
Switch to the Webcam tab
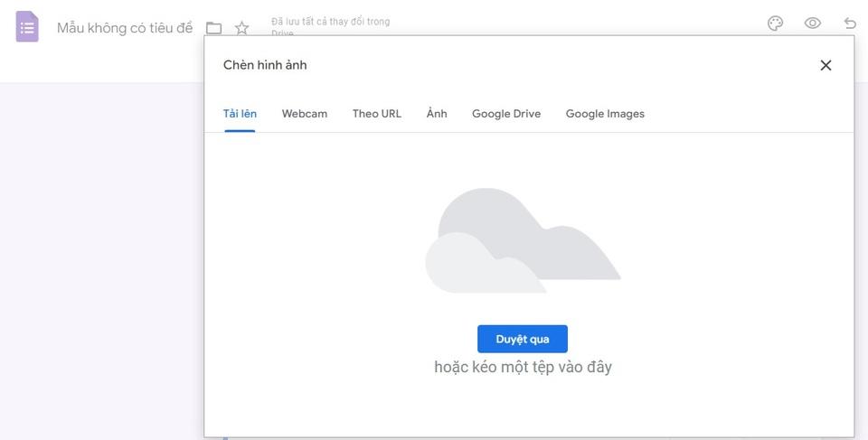tap(305, 114)
